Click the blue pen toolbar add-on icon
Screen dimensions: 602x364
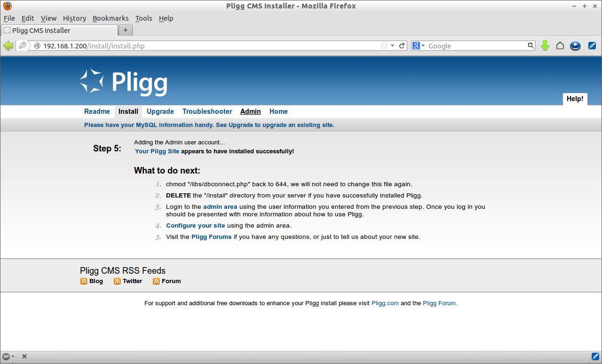point(592,46)
